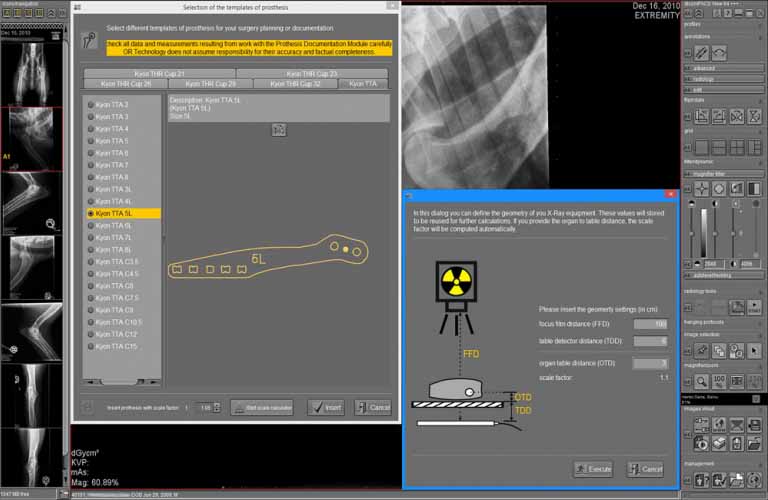Click the fit-to-screen magnification icon
This screenshot has height=500, width=768.
737,381
